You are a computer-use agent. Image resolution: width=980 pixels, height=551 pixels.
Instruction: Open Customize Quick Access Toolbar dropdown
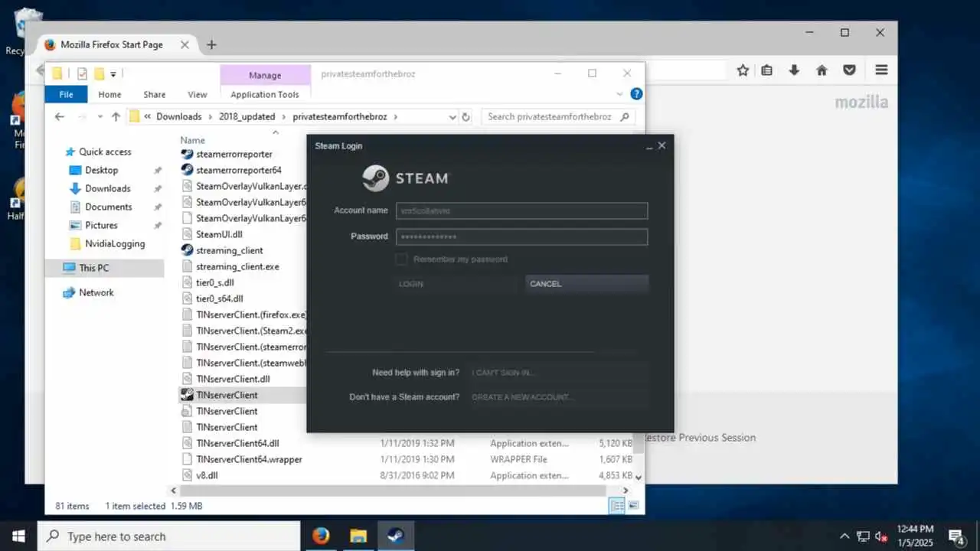coord(113,74)
